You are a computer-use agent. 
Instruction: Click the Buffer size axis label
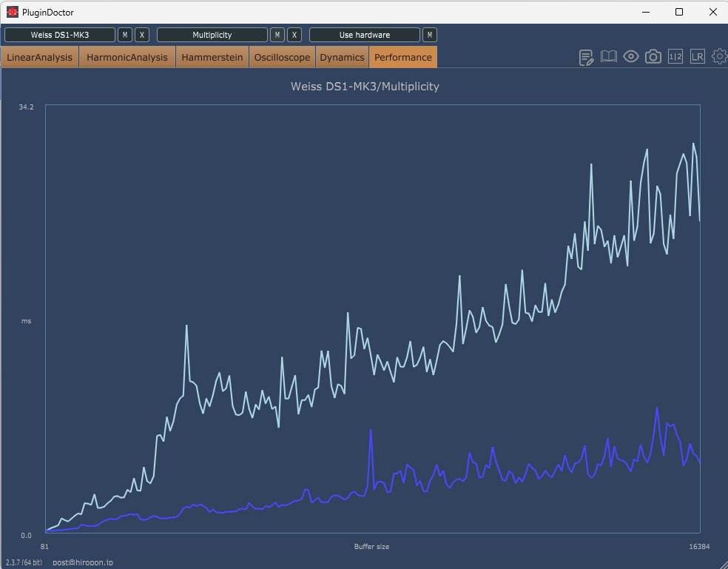(372, 547)
